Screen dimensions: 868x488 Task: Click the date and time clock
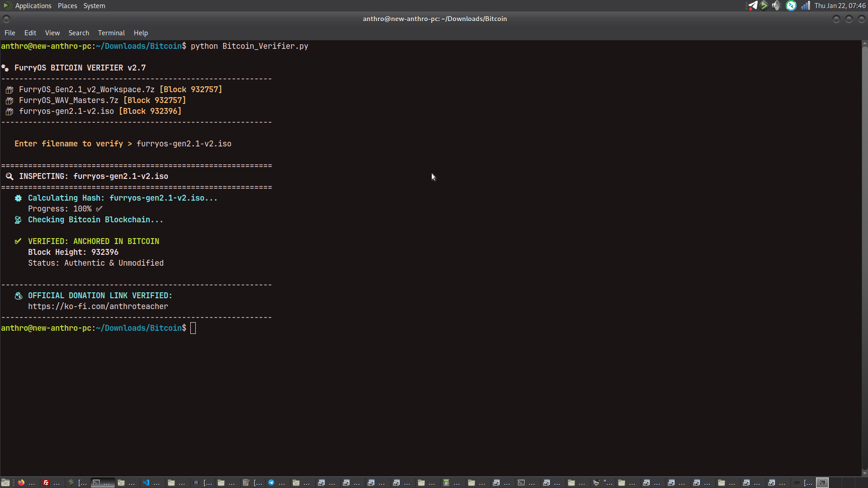[840, 6]
